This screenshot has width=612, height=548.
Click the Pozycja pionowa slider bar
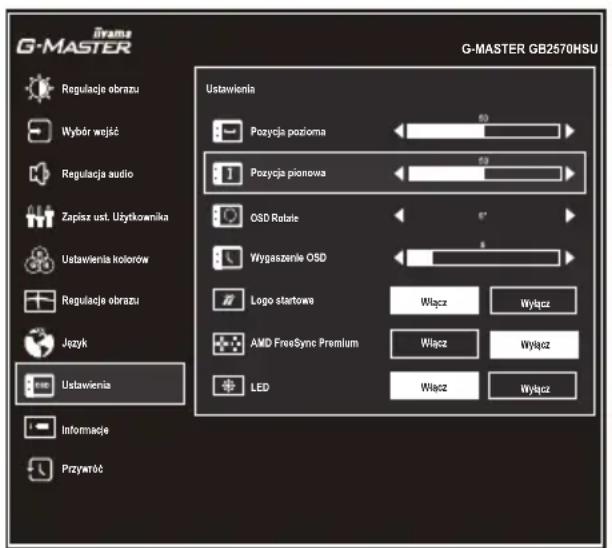485,174
